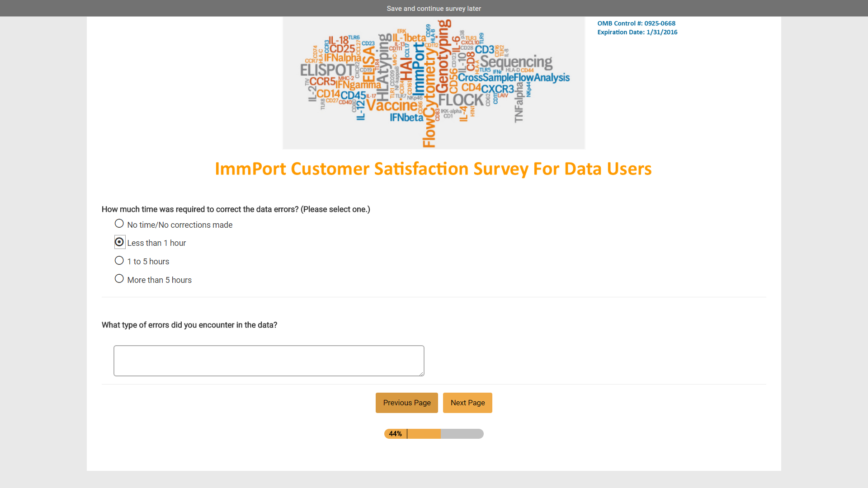Select the No time/No corrections made option

(119, 224)
